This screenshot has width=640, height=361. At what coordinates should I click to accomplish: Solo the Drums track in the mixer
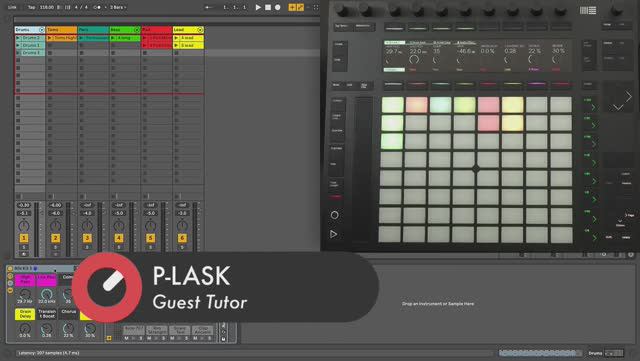24,247
